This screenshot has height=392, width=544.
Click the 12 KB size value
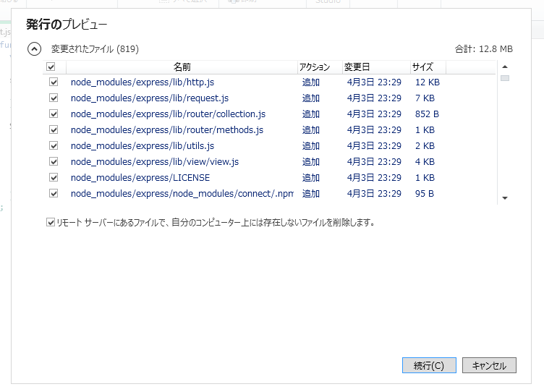click(428, 82)
